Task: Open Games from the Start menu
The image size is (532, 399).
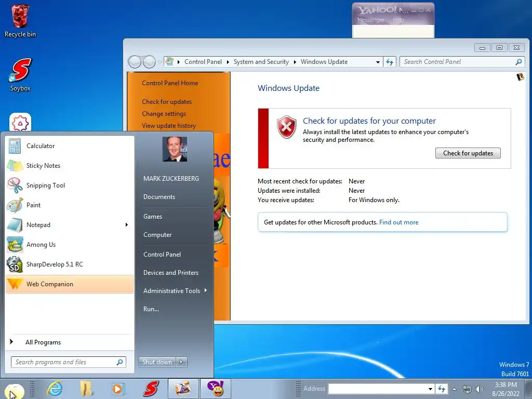Action: pyautogui.click(x=153, y=217)
